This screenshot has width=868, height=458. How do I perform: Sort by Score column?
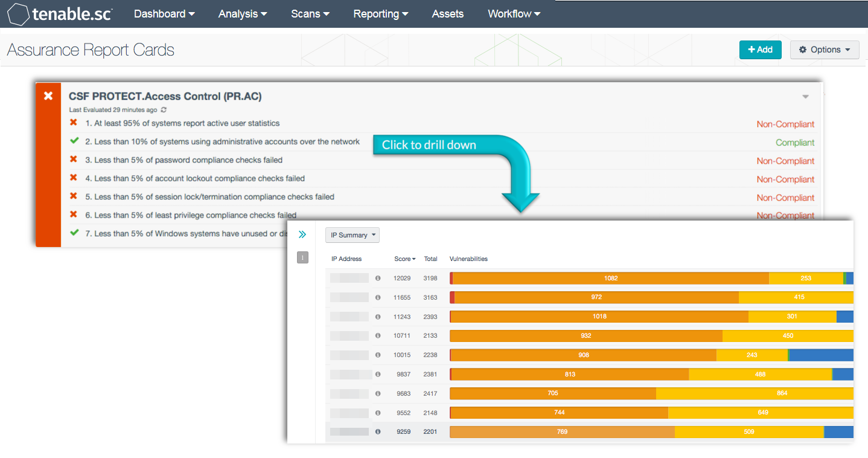pos(404,259)
